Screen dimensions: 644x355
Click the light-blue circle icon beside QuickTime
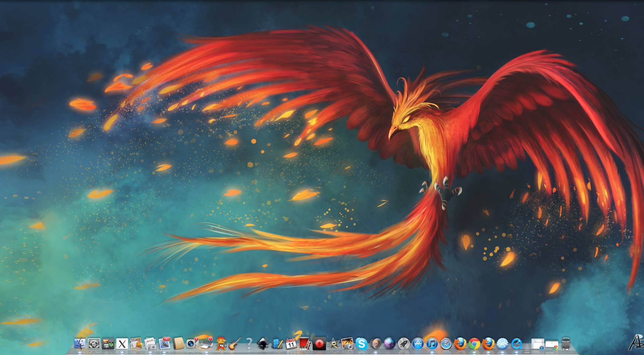pyautogui.click(x=502, y=344)
